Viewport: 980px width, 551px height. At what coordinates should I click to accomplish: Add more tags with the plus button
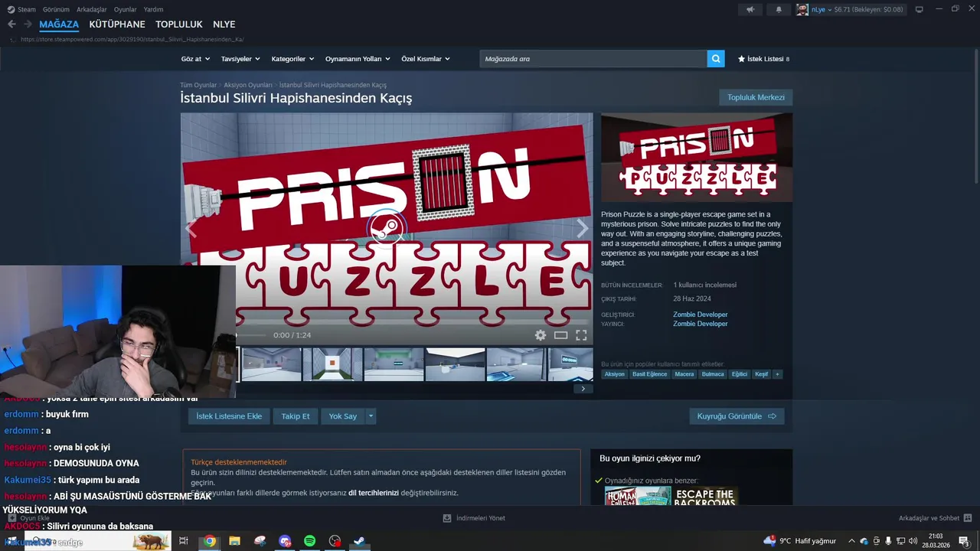(777, 374)
